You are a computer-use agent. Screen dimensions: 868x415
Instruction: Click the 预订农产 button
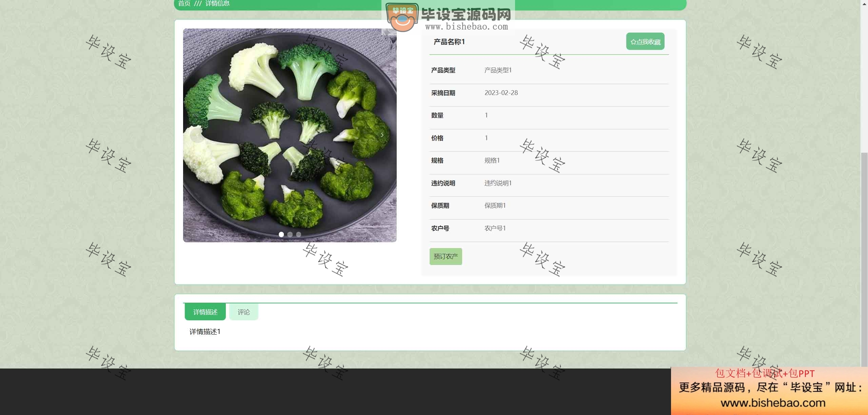point(446,257)
